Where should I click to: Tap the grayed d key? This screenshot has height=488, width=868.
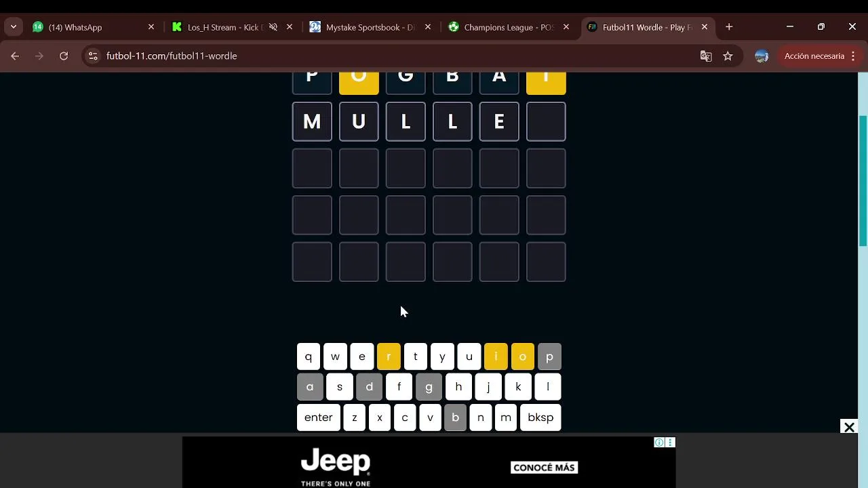[x=370, y=387]
